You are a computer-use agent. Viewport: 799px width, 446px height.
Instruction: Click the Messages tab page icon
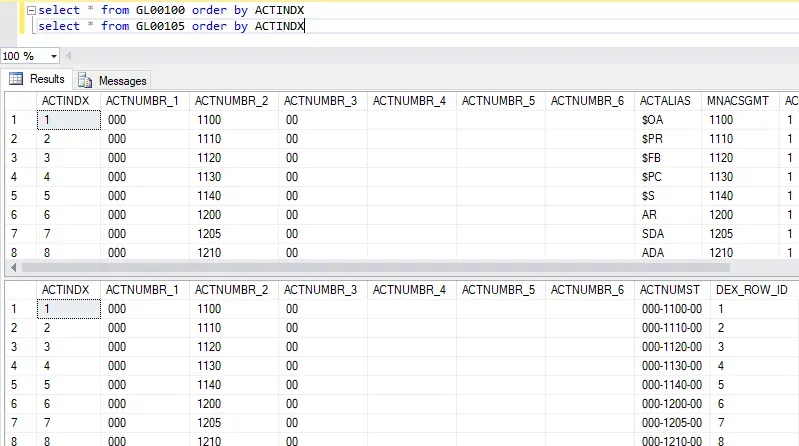click(84, 80)
